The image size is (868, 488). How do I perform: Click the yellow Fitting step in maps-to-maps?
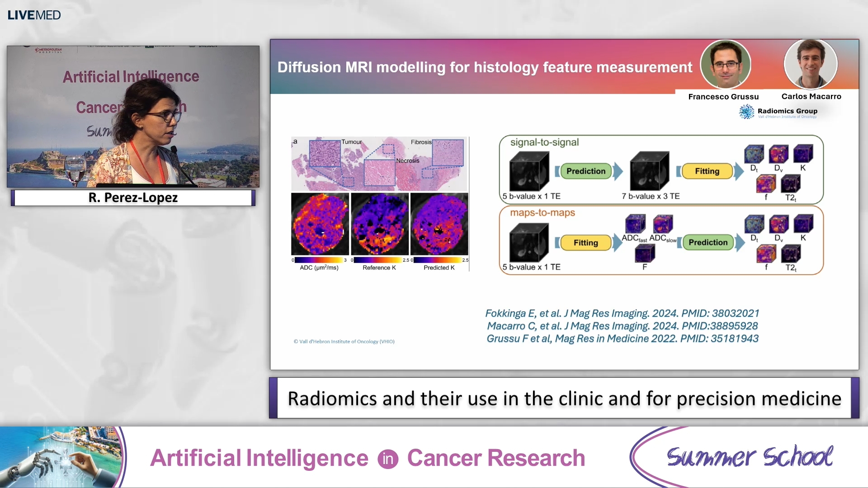point(585,243)
